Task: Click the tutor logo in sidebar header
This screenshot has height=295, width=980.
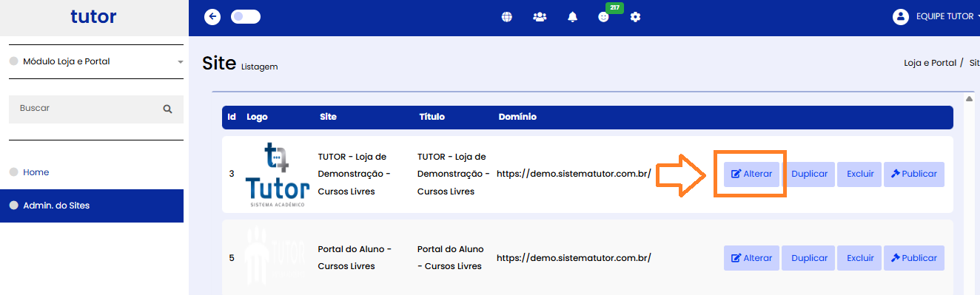Action: click(x=93, y=16)
